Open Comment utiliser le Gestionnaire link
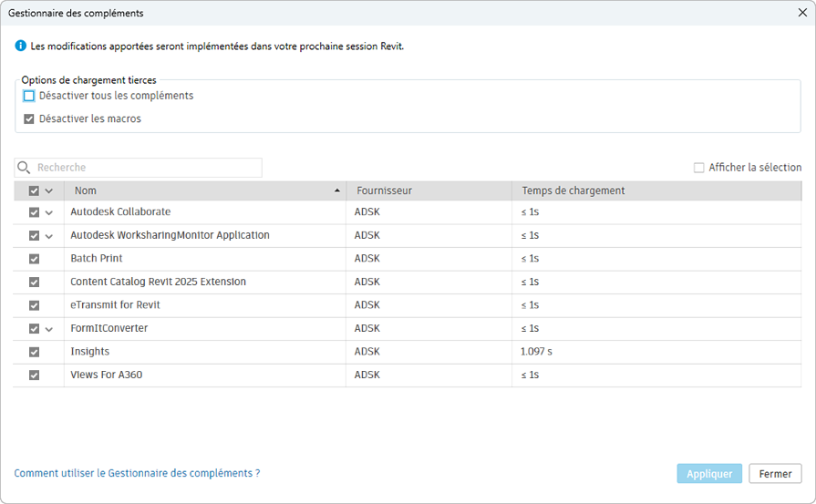The image size is (816, 504). coord(137,474)
